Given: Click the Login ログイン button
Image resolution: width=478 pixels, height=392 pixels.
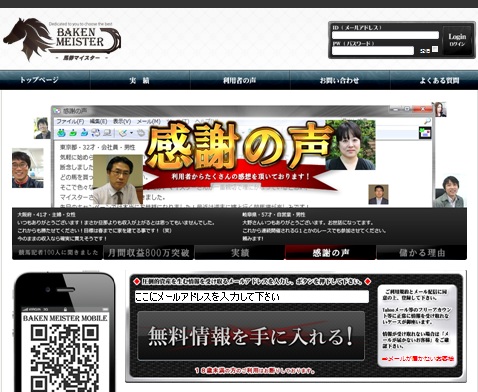Looking at the screenshot, I should click(x=457, y=40).
